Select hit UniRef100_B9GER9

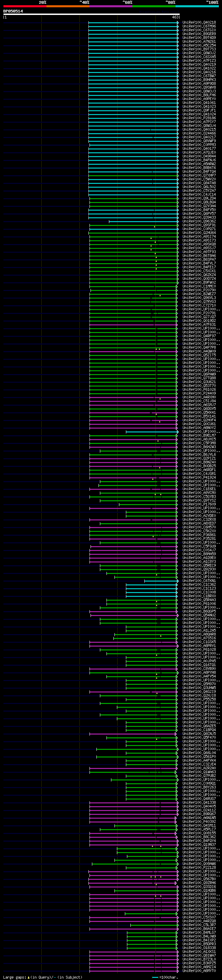pos(199,34)
